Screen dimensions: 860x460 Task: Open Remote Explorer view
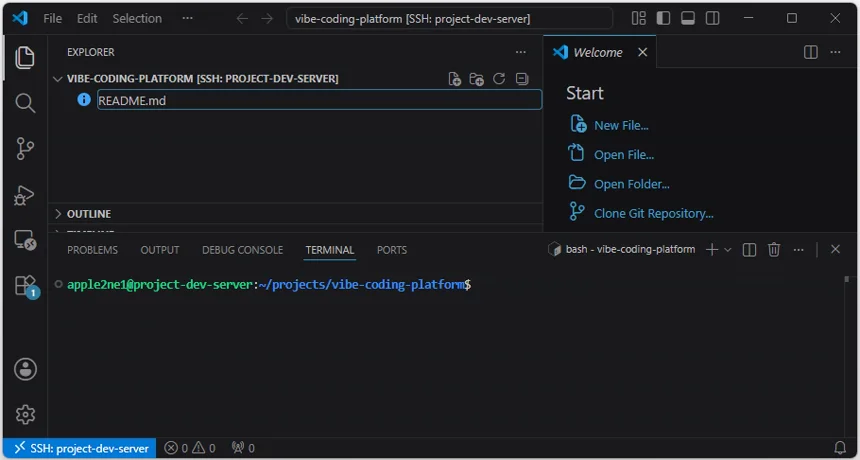[25, 240]
